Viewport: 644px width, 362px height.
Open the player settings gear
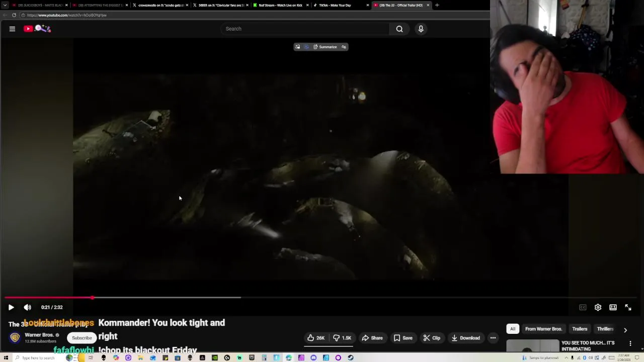[x=598, y=307]
